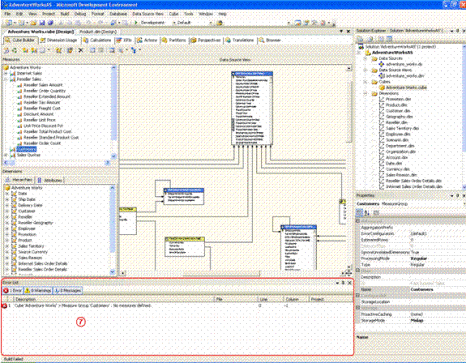Click the Save toolbar icon
Viewport: 466px width, 363px height.
[x=42, y=23]
